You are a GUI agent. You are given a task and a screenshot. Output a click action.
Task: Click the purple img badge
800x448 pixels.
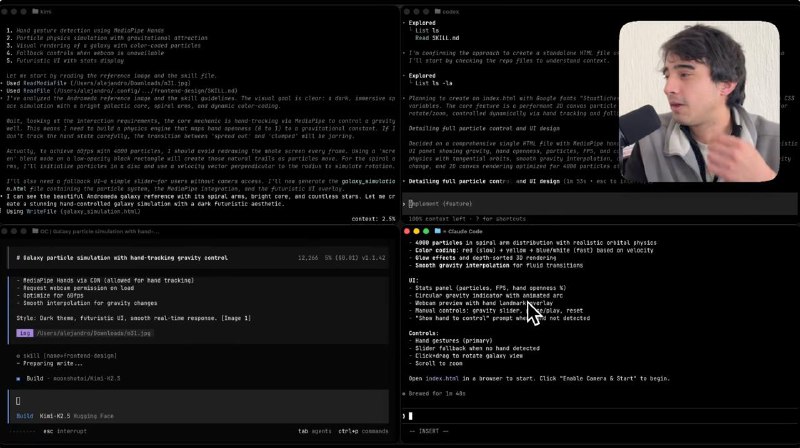coord(25,332)
